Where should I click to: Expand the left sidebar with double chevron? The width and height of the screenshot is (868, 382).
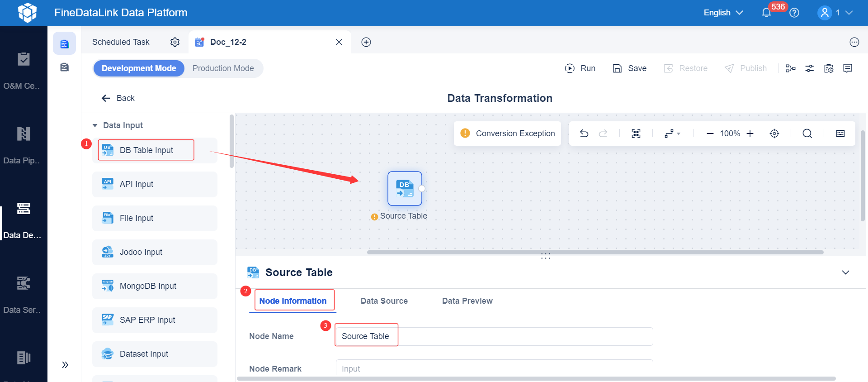[65, 365]
